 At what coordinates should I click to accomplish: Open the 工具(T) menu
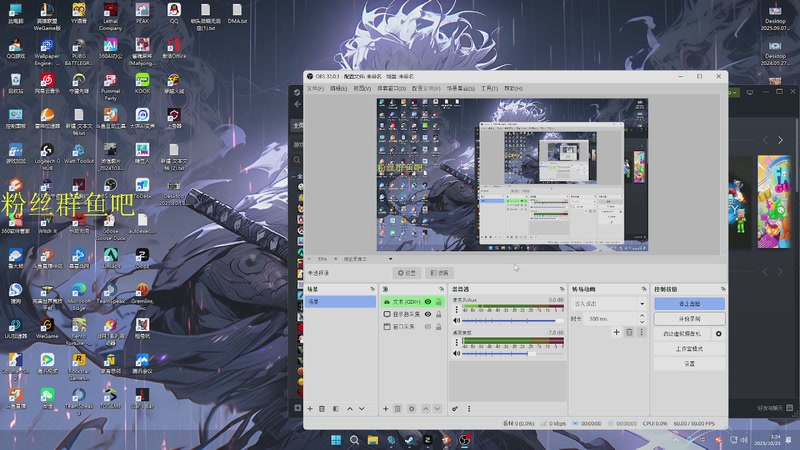[489, 88]
